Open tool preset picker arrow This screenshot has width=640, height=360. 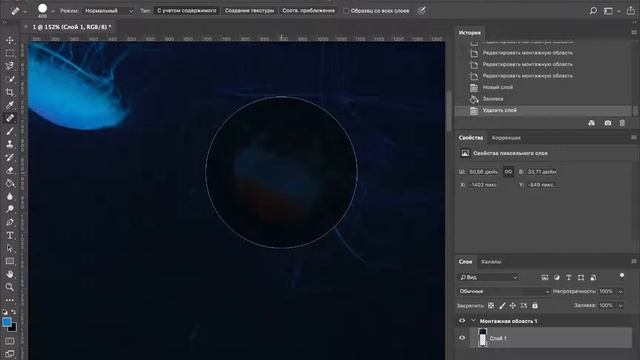click(25, 11)
